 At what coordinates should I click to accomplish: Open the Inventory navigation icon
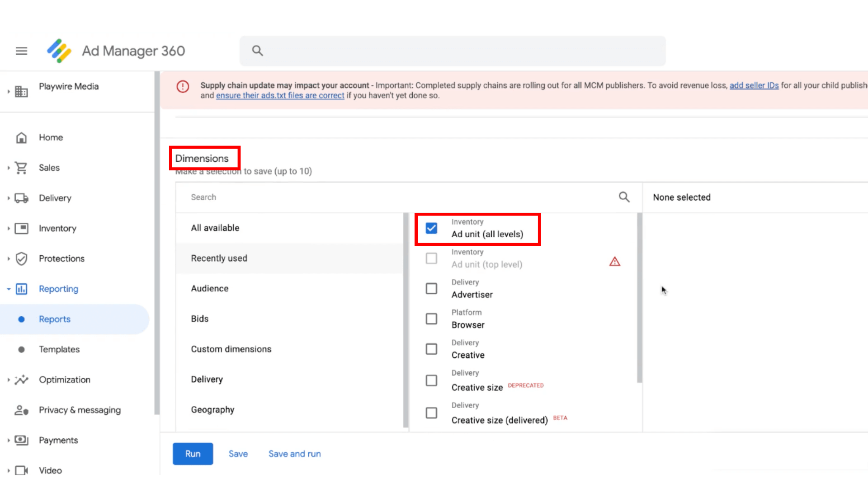(21, 228)
